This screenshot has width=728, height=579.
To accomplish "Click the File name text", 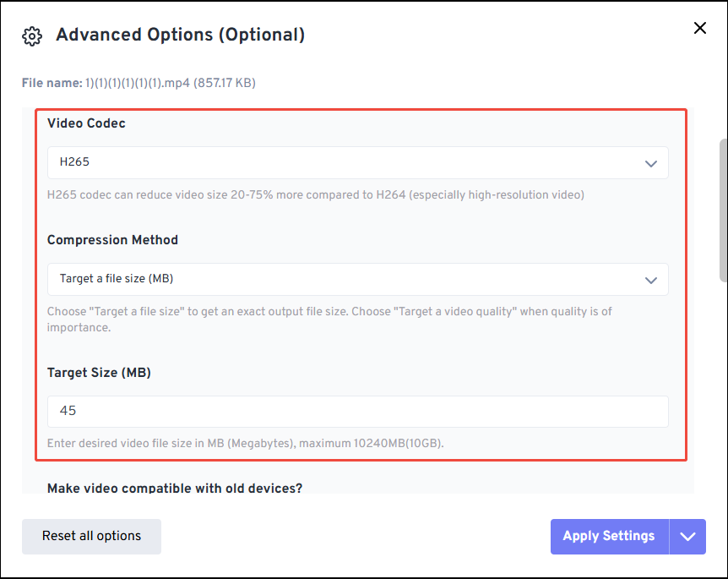I will (x=139, y=83).
